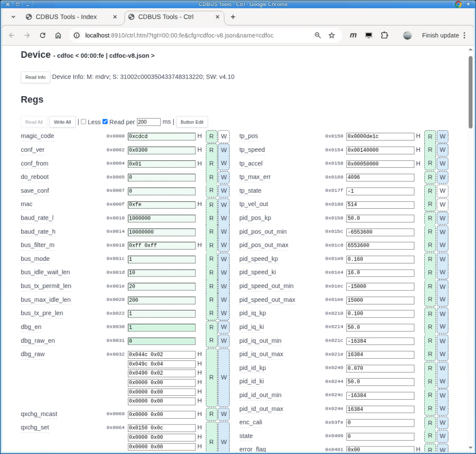Viewport: 476px width, 454px height.
Task: Click R button for save_conf register
Action: (212, 191)
